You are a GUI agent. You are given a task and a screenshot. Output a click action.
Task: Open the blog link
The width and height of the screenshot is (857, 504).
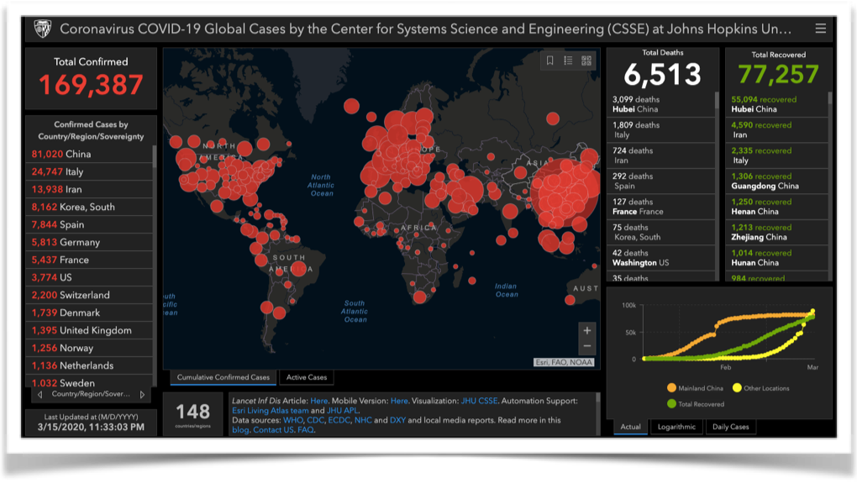coord(240,430)
